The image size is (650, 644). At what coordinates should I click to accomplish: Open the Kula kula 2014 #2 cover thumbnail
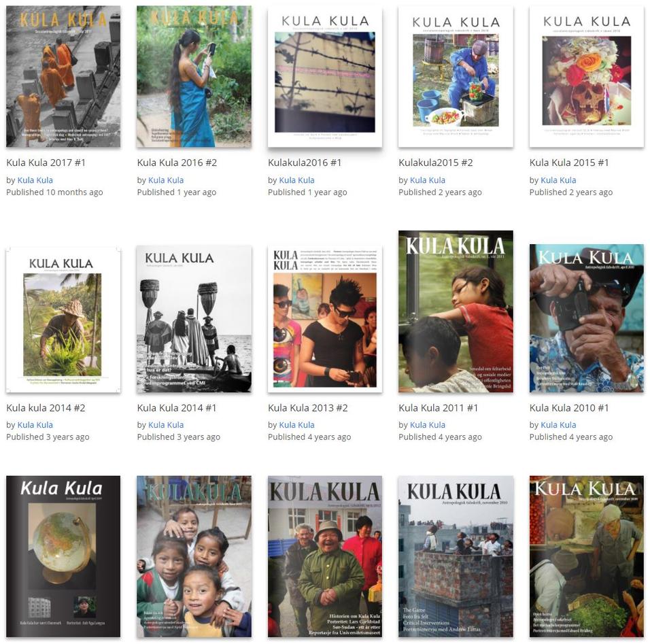point(63,320)
